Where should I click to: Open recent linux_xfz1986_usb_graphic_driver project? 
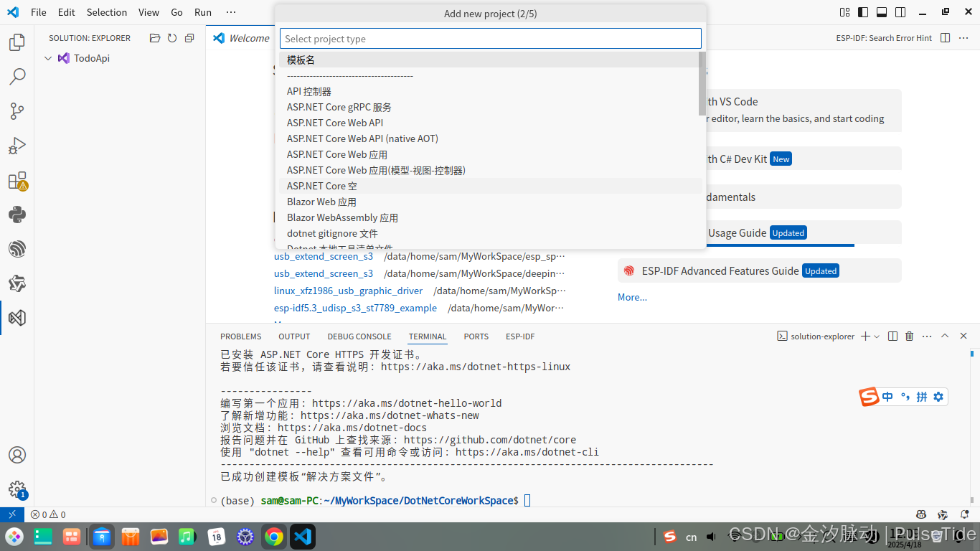coord(348,291)
